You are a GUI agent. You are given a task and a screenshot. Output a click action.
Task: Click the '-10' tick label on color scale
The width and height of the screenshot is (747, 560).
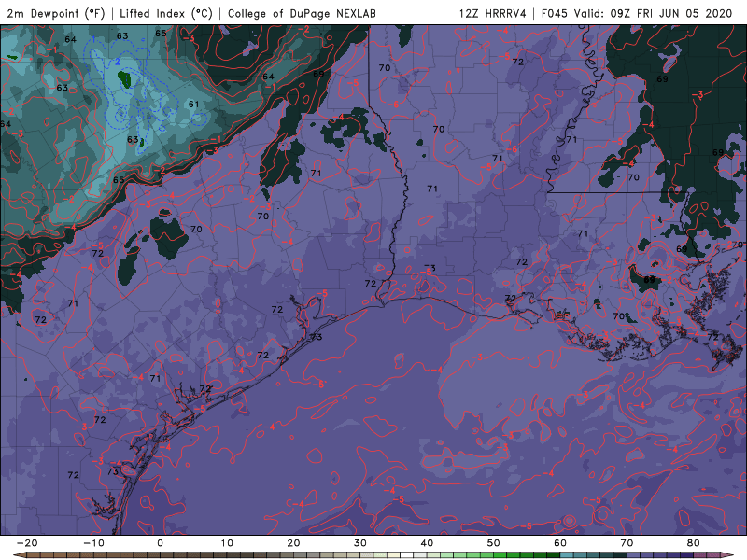coord(93,543)
